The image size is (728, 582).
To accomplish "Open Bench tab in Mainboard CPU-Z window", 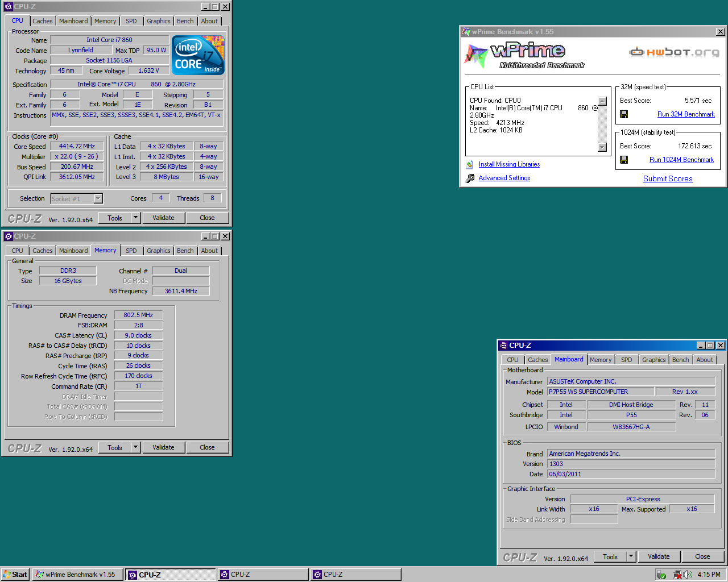I will [680, 360].
